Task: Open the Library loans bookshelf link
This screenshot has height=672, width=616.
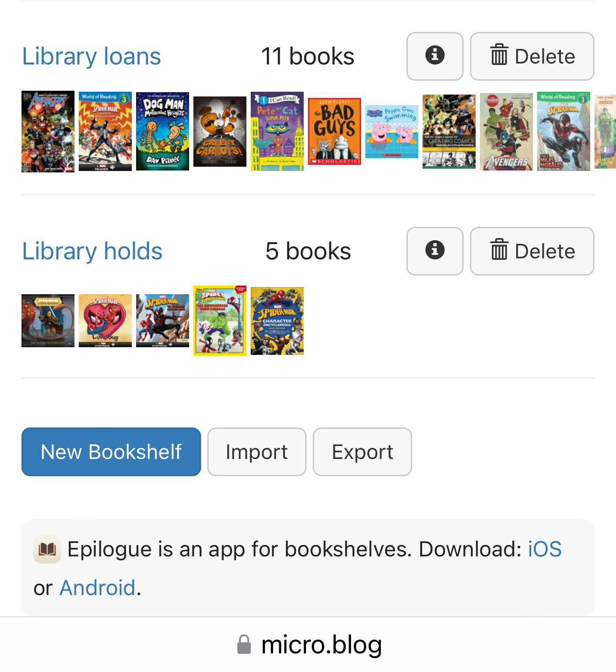Action: [92, 56]
